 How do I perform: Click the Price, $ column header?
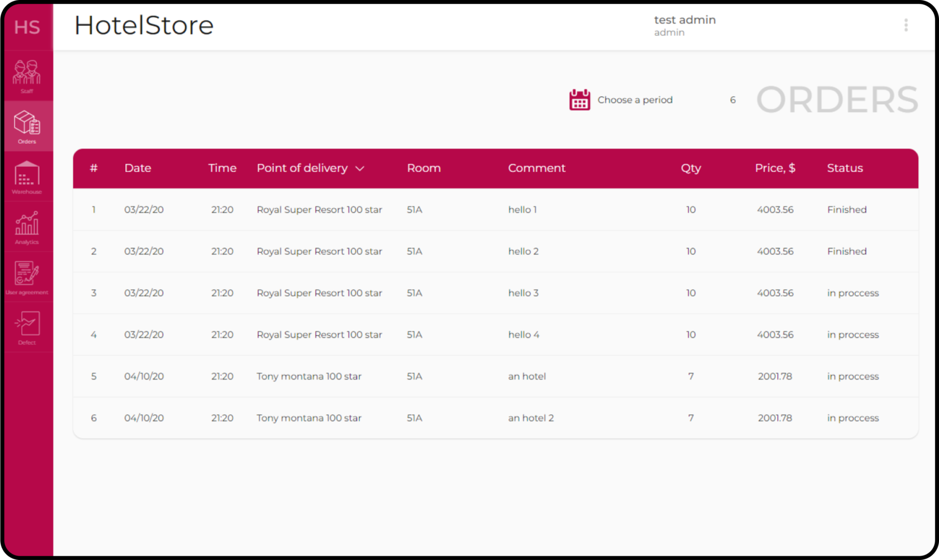point(775,168)
